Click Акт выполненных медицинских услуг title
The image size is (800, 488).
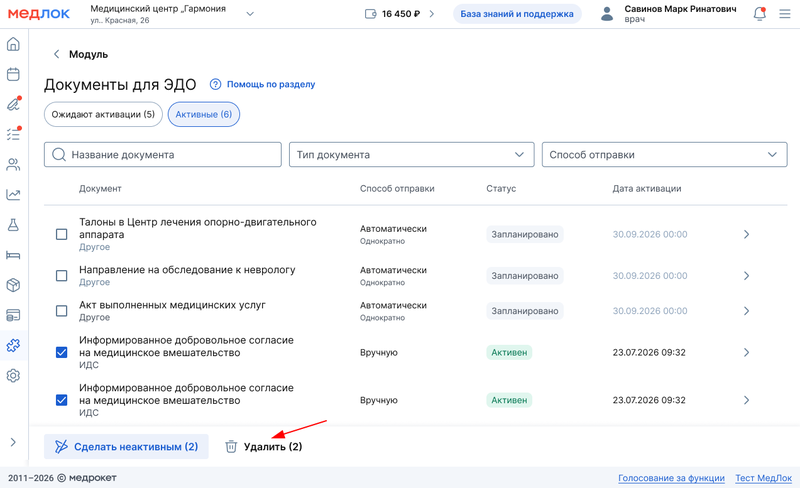[x=172, y=305]
